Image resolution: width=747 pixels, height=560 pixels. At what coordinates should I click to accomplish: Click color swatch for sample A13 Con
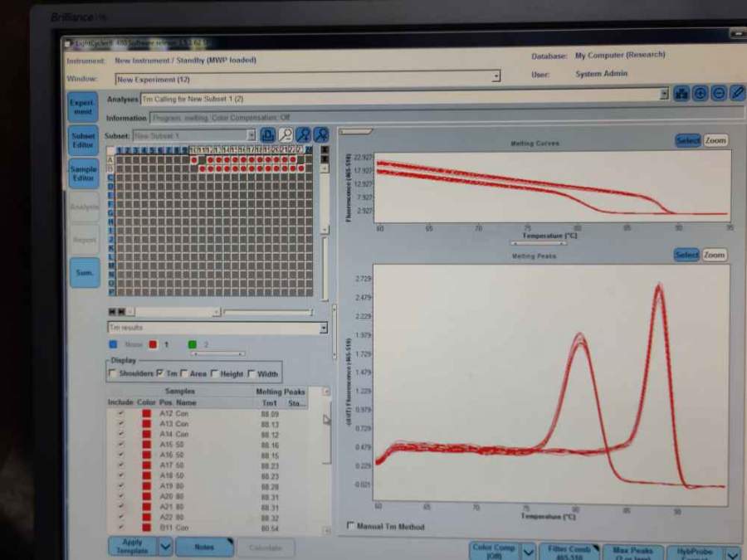tap(146, 424)
